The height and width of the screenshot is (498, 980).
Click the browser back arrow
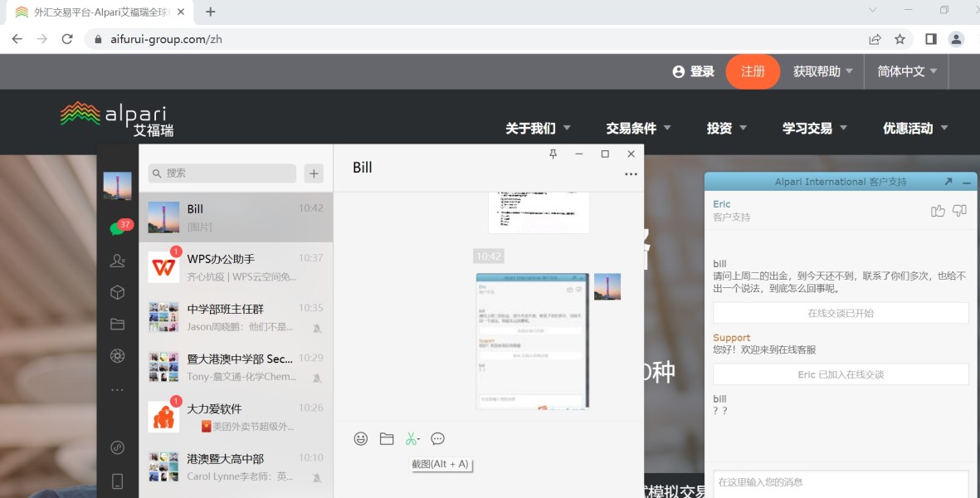pyautogui.click(x=17, y=39)
